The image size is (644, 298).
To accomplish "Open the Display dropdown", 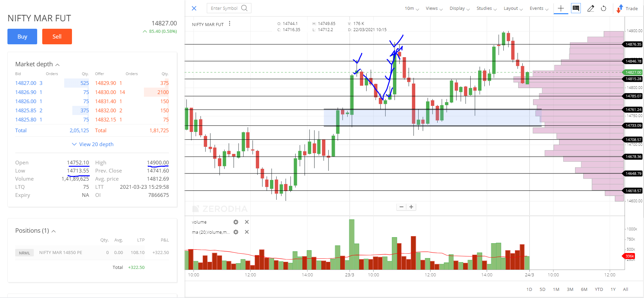I will (460, 8).
